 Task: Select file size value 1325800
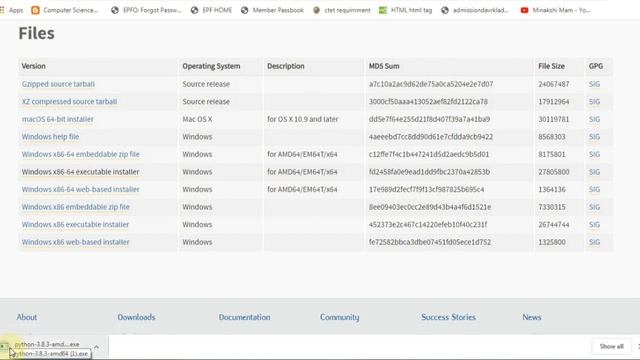coord(552,242)
